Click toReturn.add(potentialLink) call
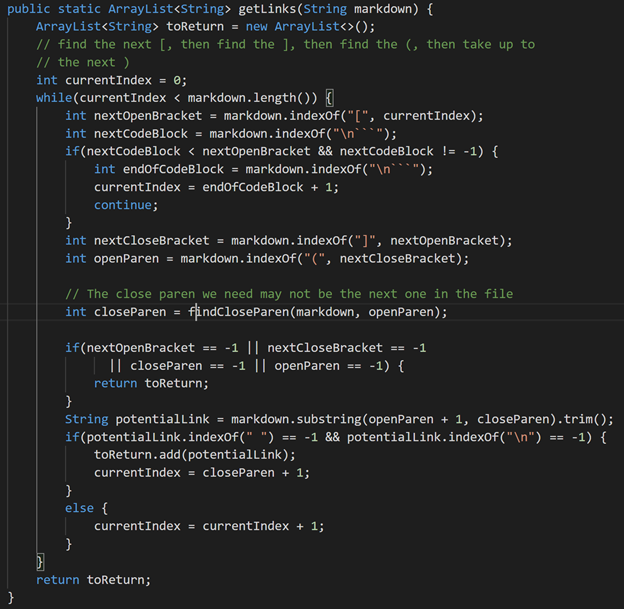Viewport: 624px width, 609px height. click(x=195, y=454)
